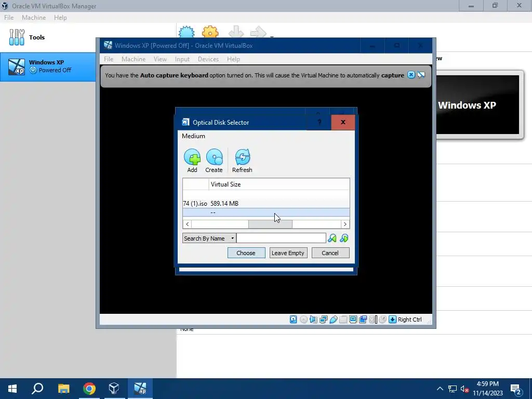Open Machine menu in Windows XP VM window

134,59
